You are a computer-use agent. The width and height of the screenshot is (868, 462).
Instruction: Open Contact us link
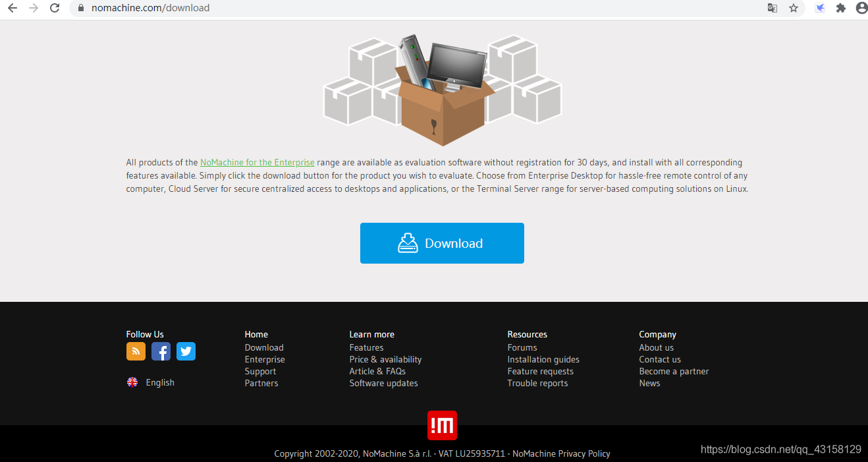pyautogui.click(x=660, y=359)
